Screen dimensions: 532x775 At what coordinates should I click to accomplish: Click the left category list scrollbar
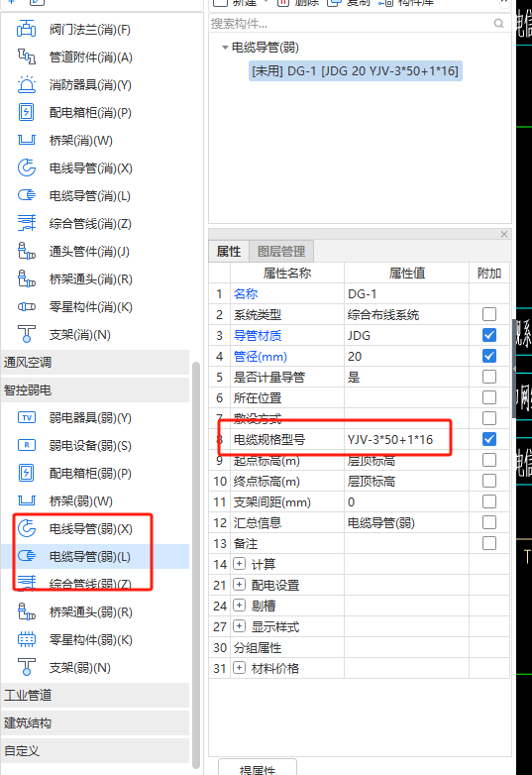tap(196, 564)
